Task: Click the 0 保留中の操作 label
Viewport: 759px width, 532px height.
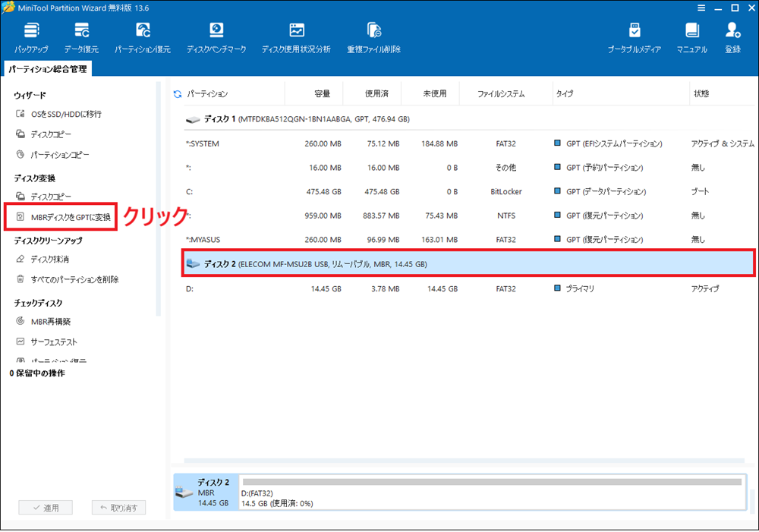Action: 36,373
